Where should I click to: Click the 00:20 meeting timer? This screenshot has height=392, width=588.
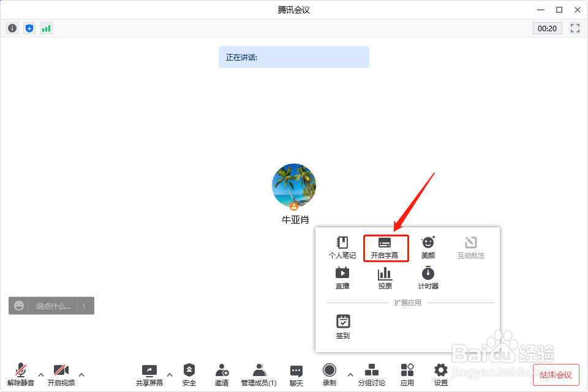click(x=547, y=29)
